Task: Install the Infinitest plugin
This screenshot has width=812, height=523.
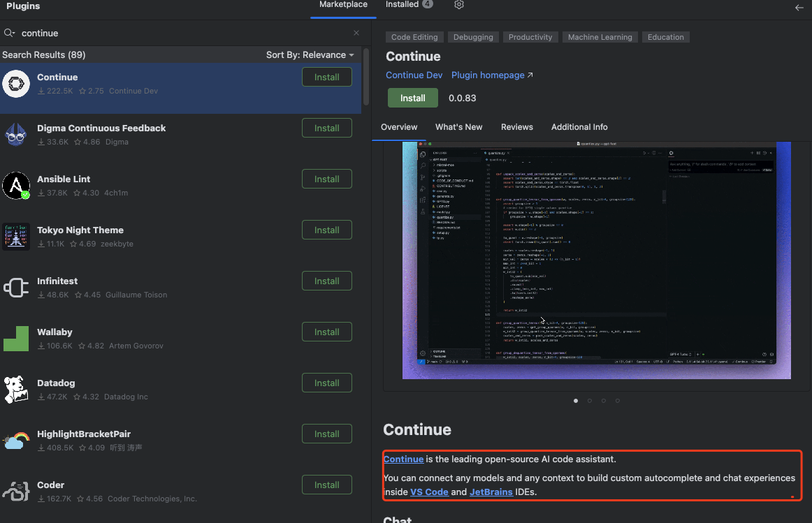Action: [x=327, y=281]
